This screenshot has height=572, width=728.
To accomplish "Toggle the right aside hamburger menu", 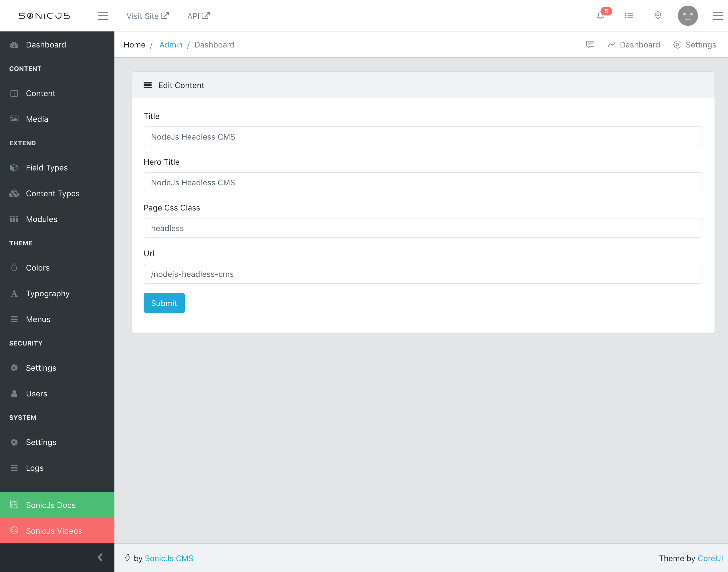I will point(718,16).
